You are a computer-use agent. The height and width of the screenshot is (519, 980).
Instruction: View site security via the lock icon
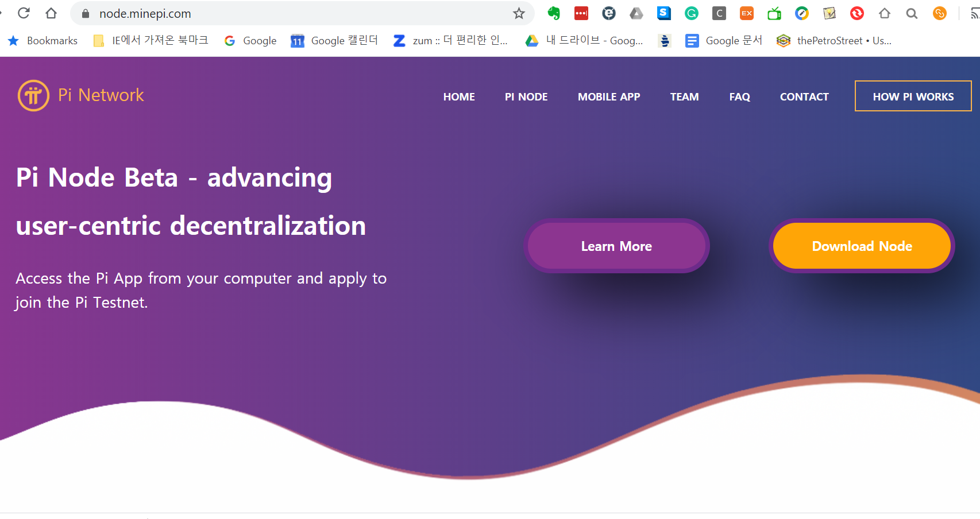tap(86, 14)
